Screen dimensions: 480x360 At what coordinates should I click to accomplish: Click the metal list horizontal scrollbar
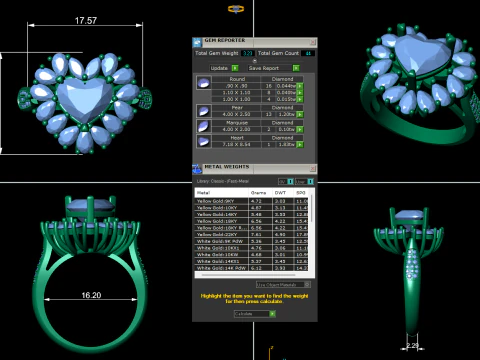(x=248, y=275)
